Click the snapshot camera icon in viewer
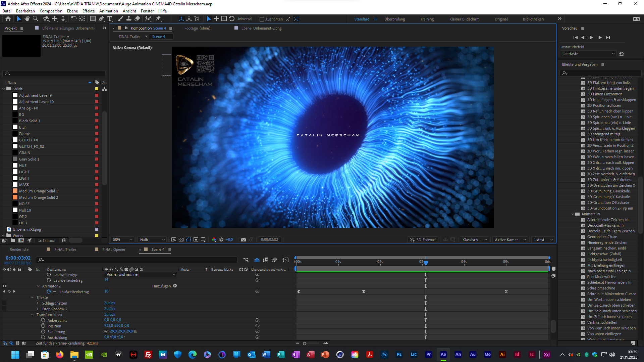 click(244, 240)
